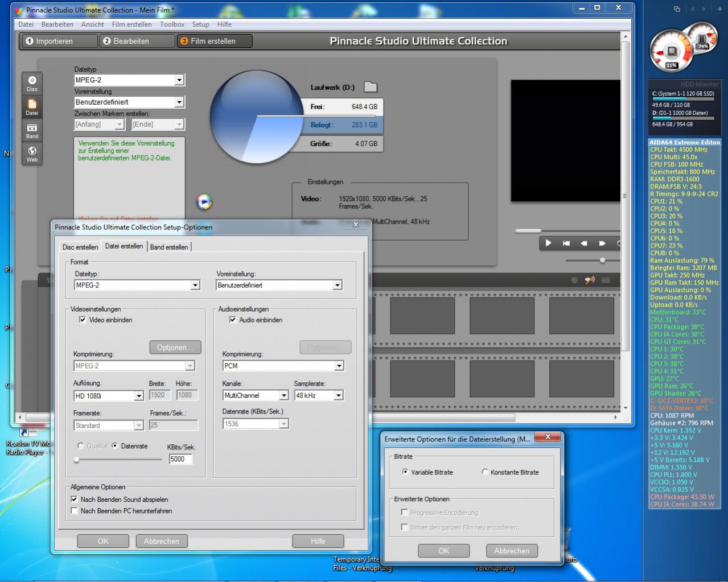
Task: Select the Qualität radio button
Action: tap(80, 445)
